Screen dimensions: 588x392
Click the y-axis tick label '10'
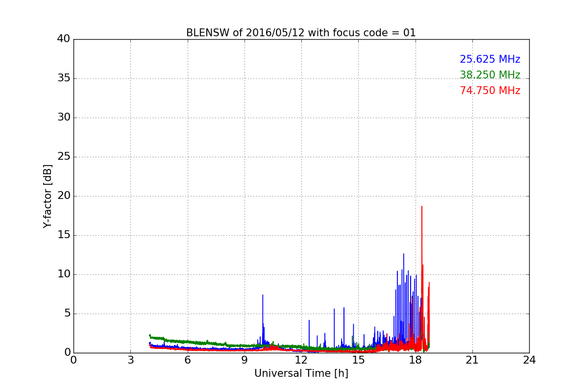[x=64, y=274]
